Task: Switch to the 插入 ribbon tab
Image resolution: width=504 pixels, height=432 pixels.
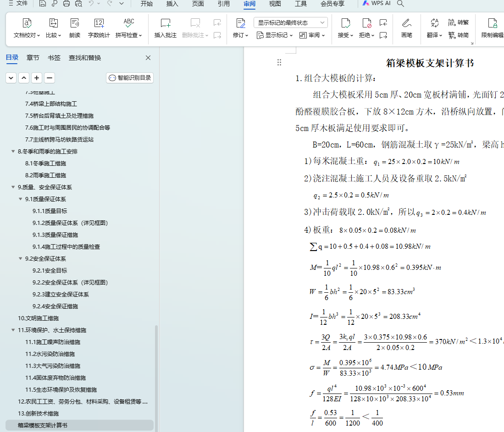Action: pos(172,4)
